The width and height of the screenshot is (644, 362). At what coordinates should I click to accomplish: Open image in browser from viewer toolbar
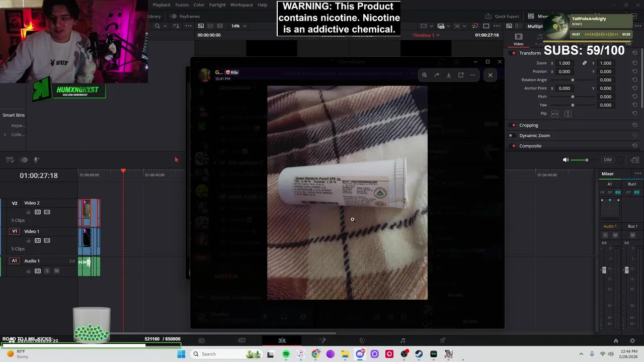[x=461, y=75]
